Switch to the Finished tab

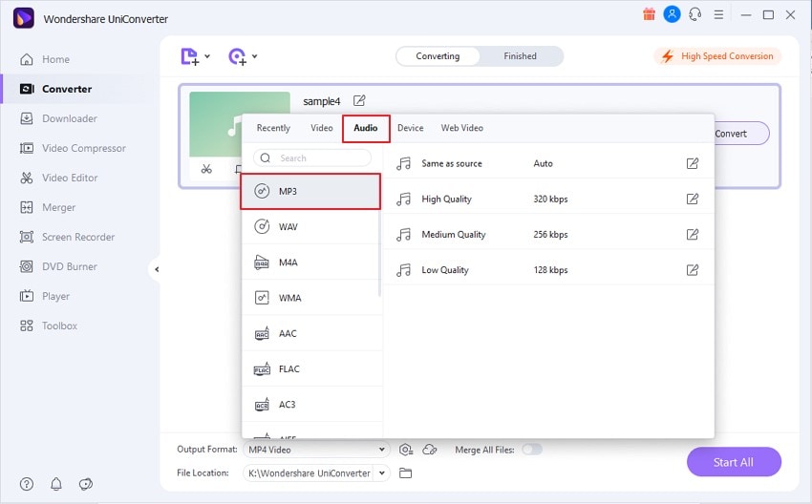click(520, 56)
